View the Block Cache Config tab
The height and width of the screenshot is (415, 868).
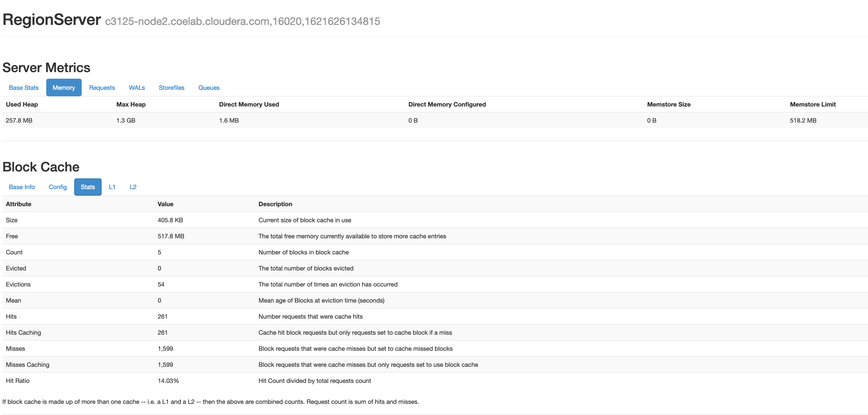57,187
